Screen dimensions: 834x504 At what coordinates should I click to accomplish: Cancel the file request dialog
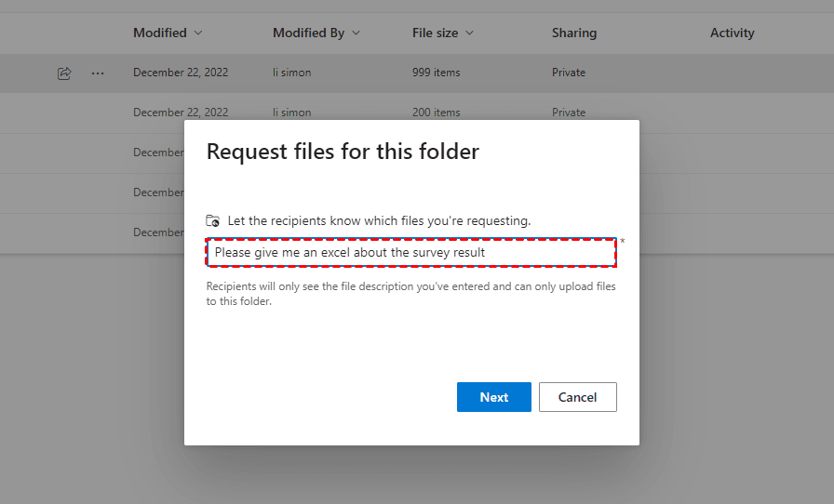point(577,397)
